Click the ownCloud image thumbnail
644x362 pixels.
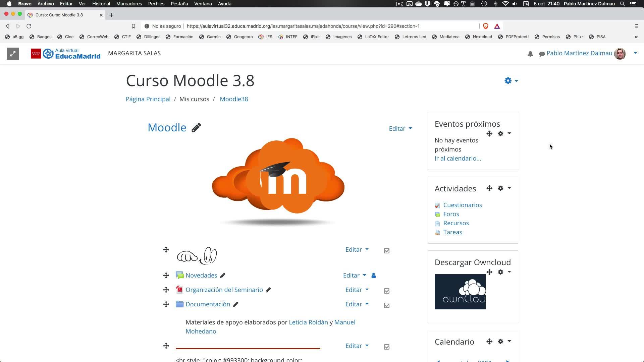click(460, 292)
